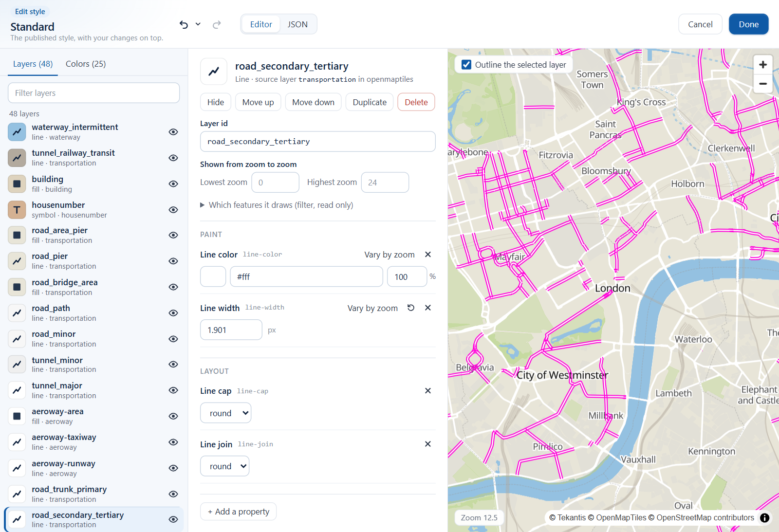Screen dimensions: 779x532
Task: Click the tunnel_railway_transit layer icon
Action: pyautogui.click(x=17, y=158)
